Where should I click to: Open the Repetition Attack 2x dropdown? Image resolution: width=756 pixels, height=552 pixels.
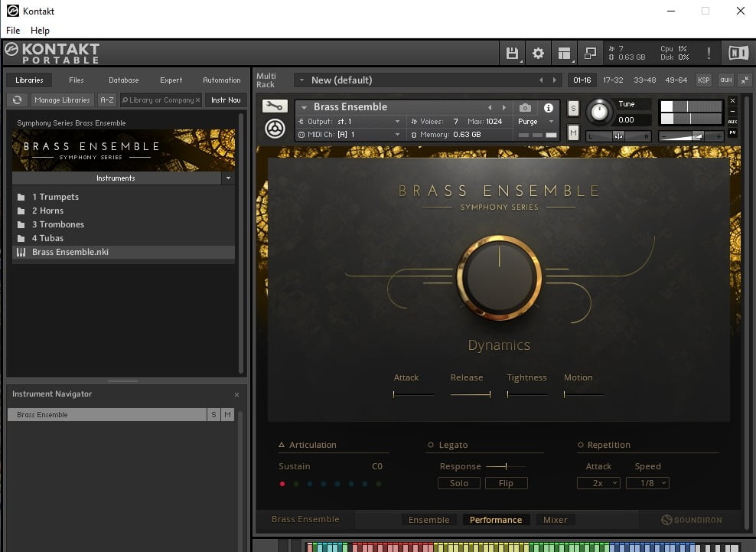598,483
